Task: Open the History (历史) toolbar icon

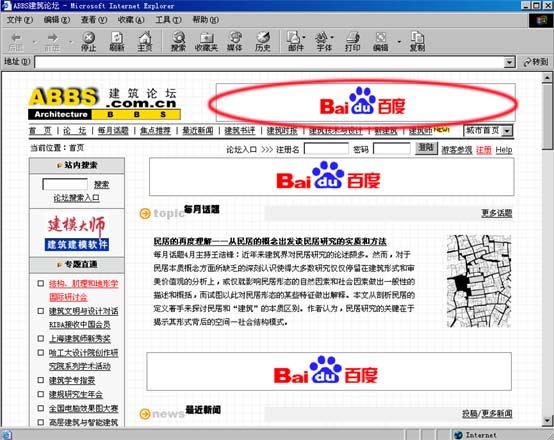Action: coord(263,41)
